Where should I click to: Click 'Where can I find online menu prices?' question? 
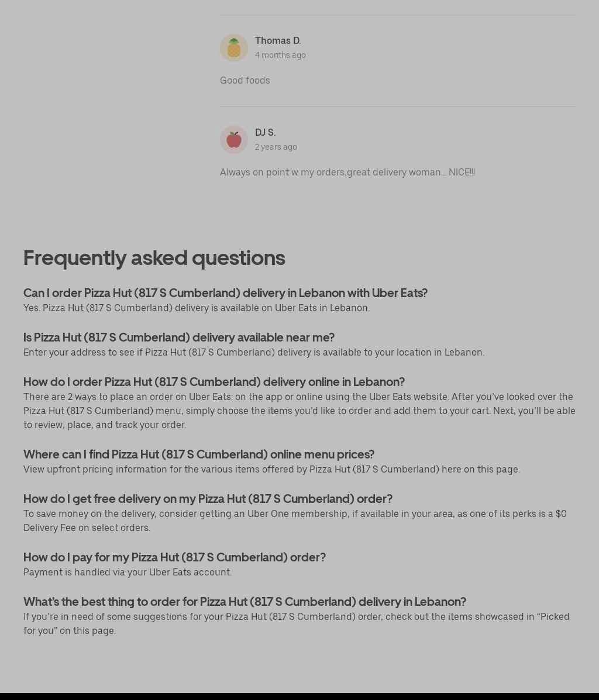click(199, 454)
